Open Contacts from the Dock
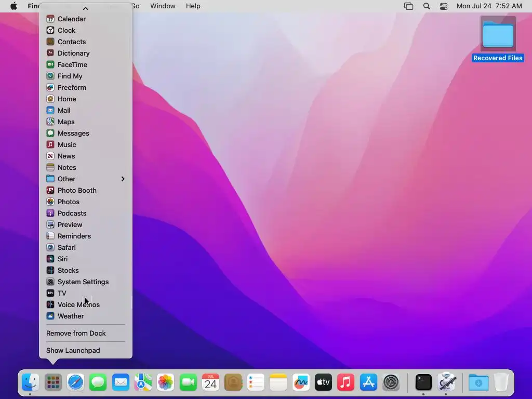The width and height of the screenshot is (532, 399). click(x=233, y=382)
